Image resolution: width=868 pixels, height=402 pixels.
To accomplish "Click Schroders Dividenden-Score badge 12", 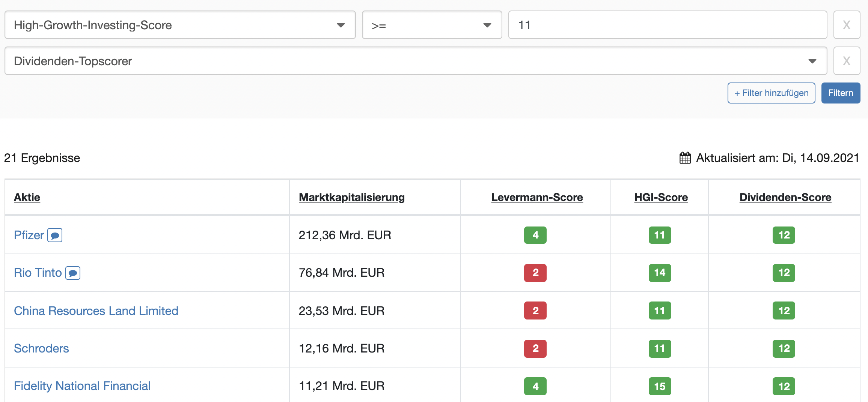I will point(784,348).
